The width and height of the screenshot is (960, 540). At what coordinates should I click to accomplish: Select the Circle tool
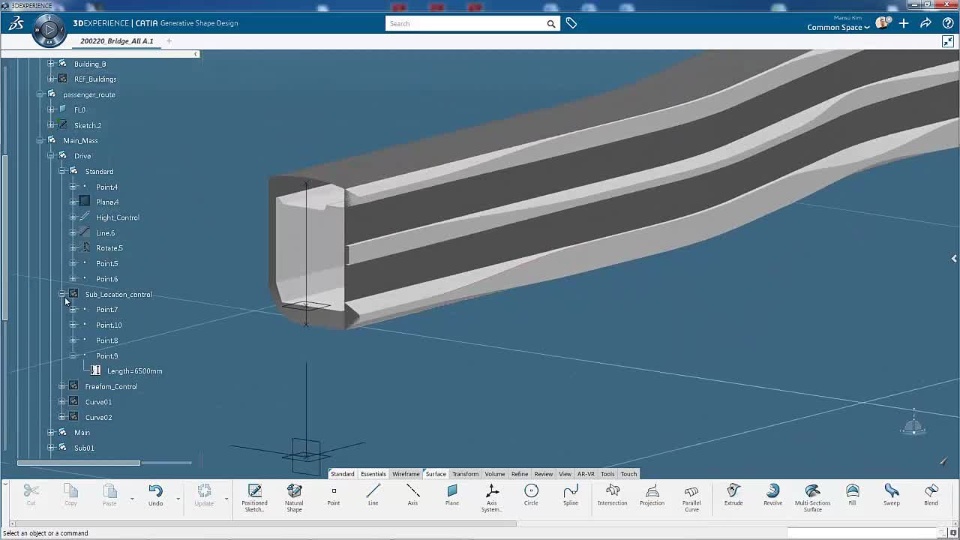[531, 495]
